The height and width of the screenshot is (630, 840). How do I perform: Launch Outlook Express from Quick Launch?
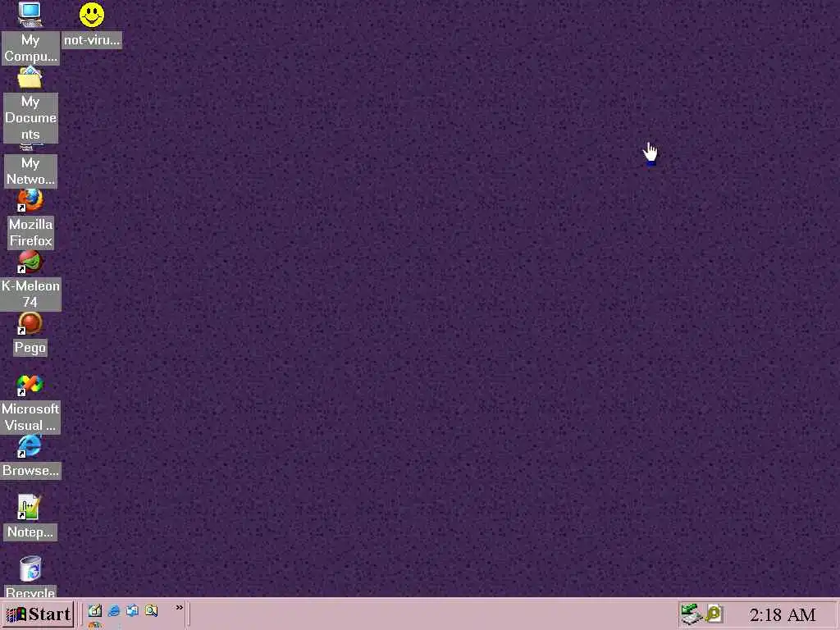coord(132,610)
